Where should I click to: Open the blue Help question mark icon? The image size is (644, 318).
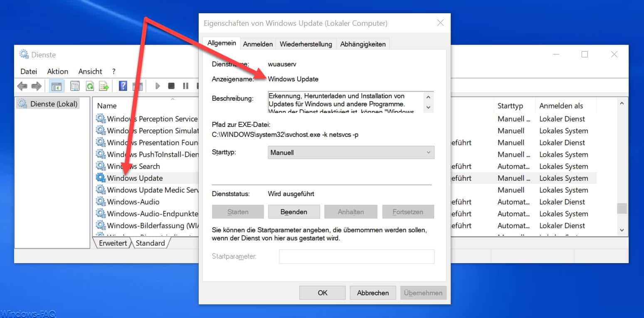pos(123,86)
